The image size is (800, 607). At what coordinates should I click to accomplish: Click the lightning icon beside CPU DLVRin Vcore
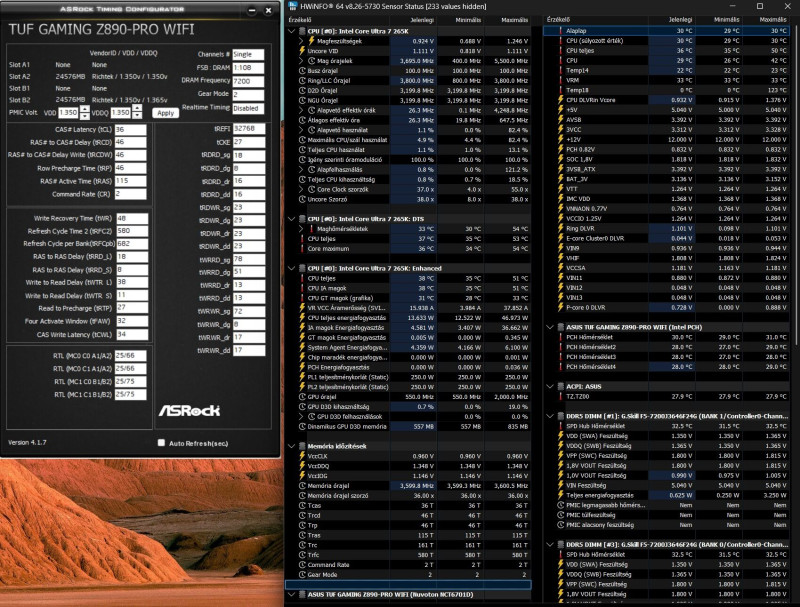(560, 100)
